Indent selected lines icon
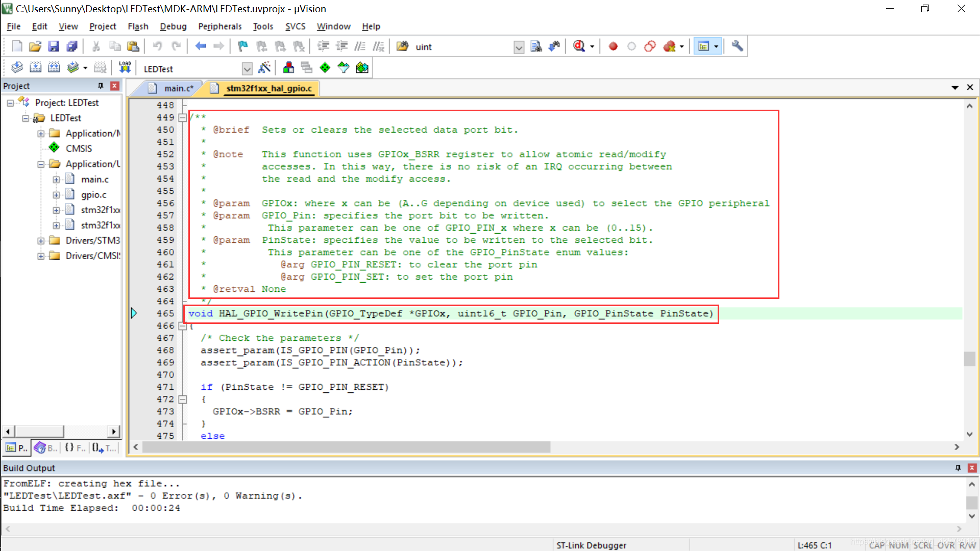 click(323, 46)
